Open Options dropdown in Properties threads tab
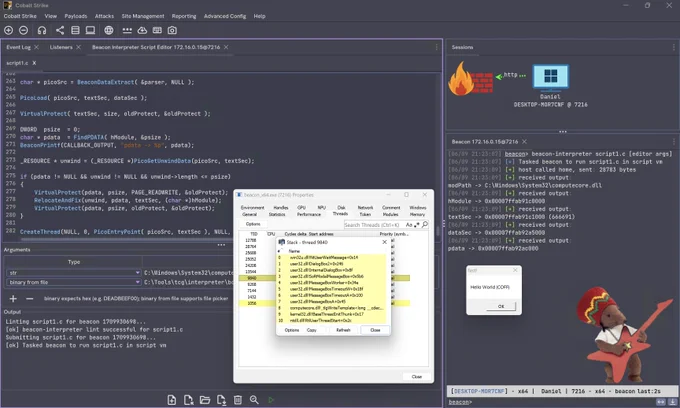The height and width of the screenshot is (408, 680). pyautogui.click(x=253, y=224)
